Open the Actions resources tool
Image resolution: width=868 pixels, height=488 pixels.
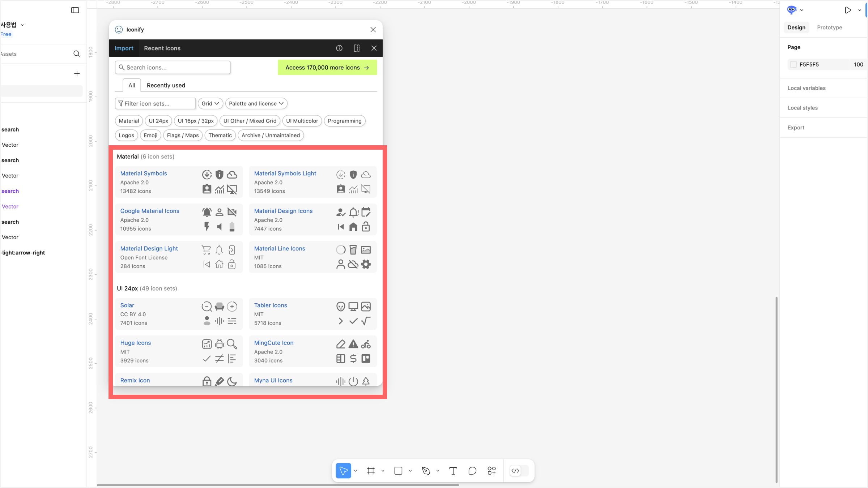[492, 471]
